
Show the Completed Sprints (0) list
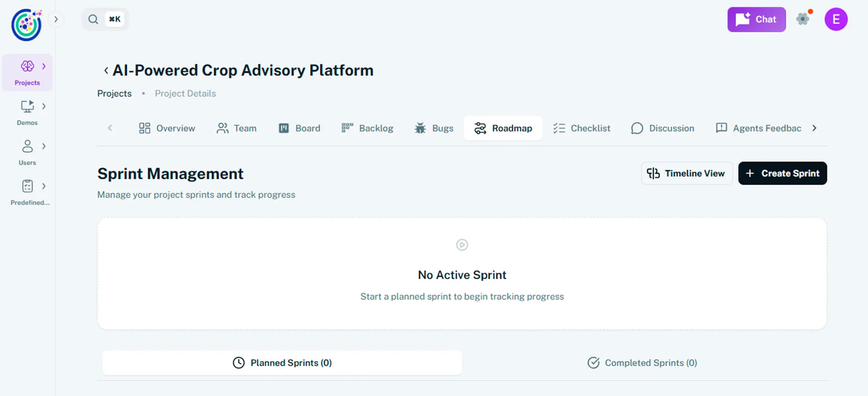tap(642, 363)
